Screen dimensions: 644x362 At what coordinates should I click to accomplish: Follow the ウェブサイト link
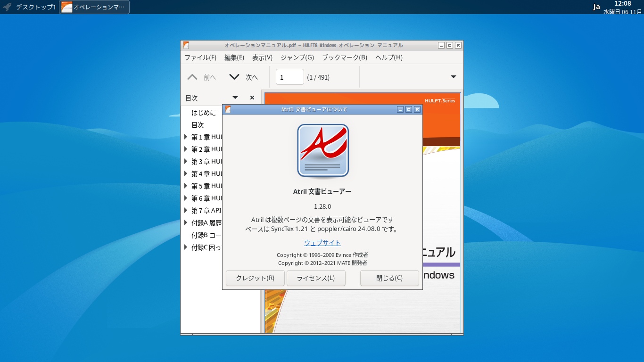pos(322,243)
